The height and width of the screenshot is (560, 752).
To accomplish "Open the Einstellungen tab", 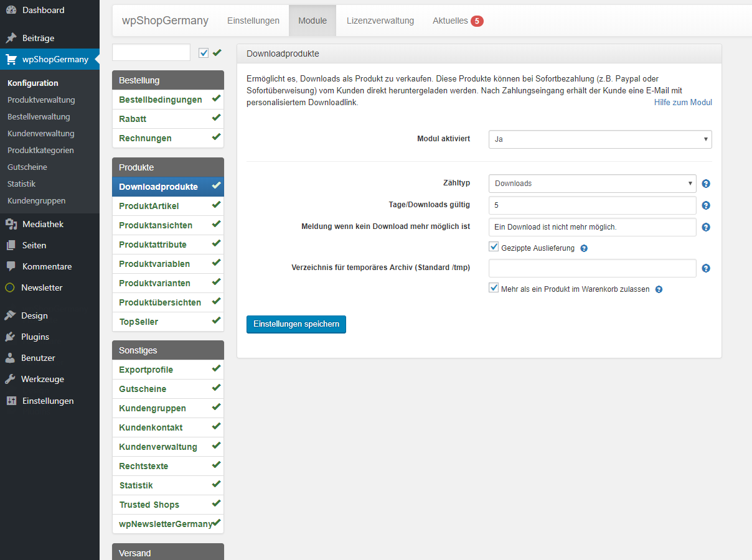I will pos(253,21).
